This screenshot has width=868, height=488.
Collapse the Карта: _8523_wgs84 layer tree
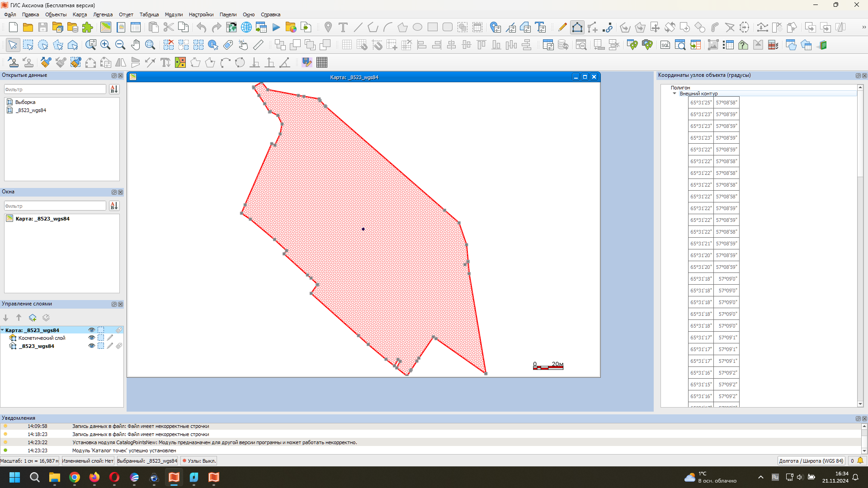coord(3,330)
